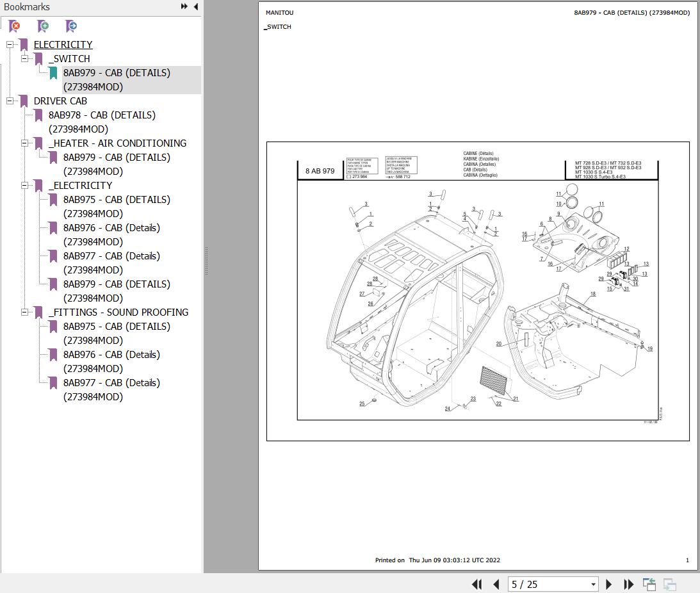700x593 pixels.
Task: Click the bookmark icon of the highlighted 8AB979 entry
Action: 54,73
